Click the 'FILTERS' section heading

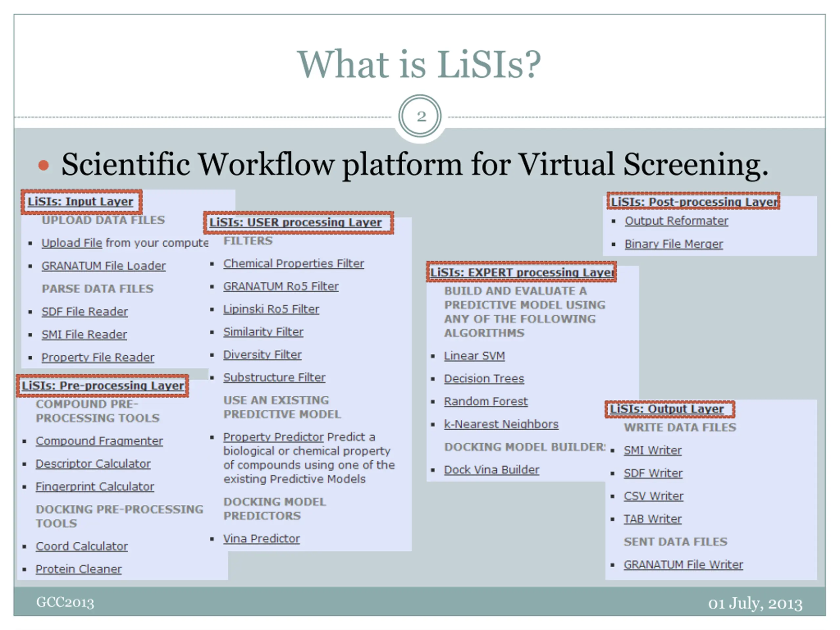tap(248, 241)
